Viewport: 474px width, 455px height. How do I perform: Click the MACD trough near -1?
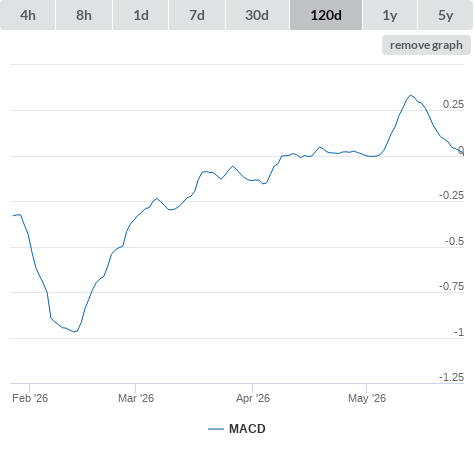coord(75,331)
